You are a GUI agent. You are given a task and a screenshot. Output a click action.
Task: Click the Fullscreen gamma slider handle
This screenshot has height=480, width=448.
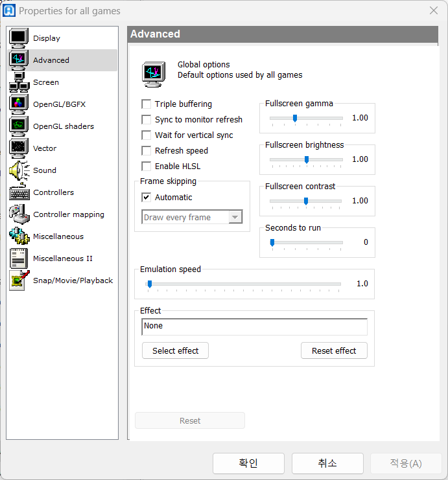click(295, 118)
